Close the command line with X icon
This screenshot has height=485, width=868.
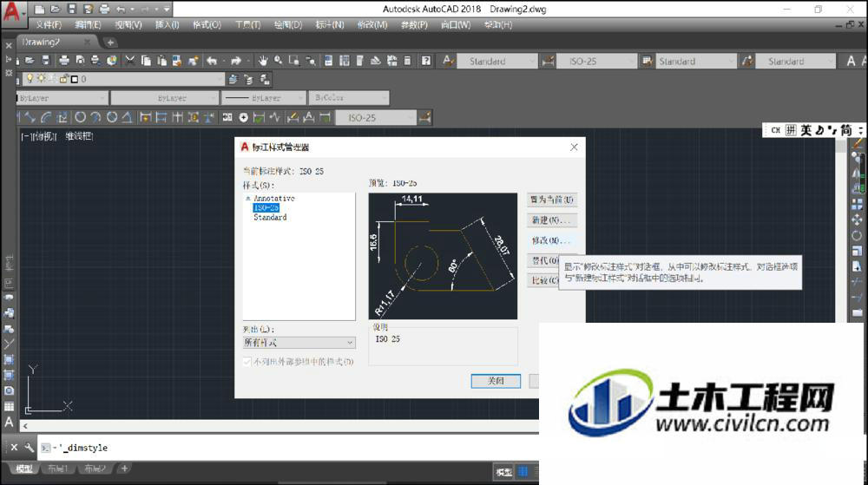coord(15,448)
